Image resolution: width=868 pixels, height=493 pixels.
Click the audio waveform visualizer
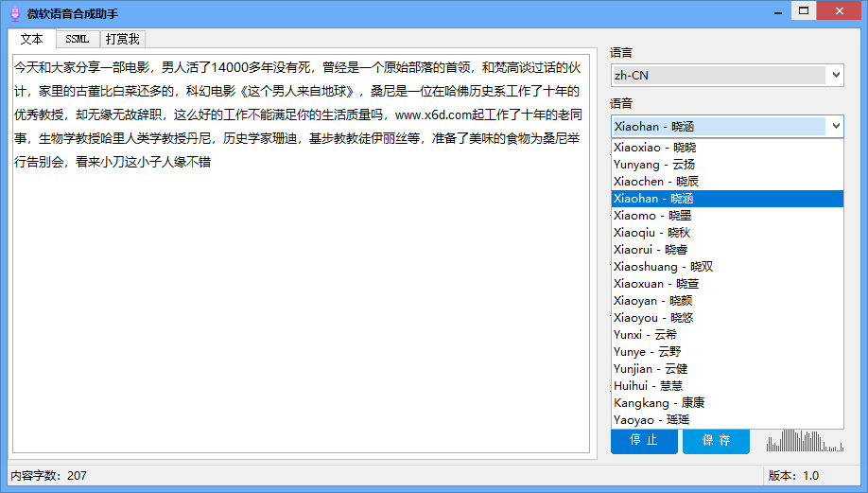(x=804, y=441)
